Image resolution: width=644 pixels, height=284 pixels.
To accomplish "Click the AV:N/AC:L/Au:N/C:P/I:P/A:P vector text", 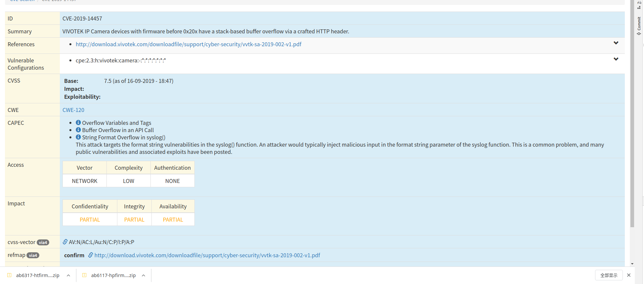I will [x=101, y=242].
